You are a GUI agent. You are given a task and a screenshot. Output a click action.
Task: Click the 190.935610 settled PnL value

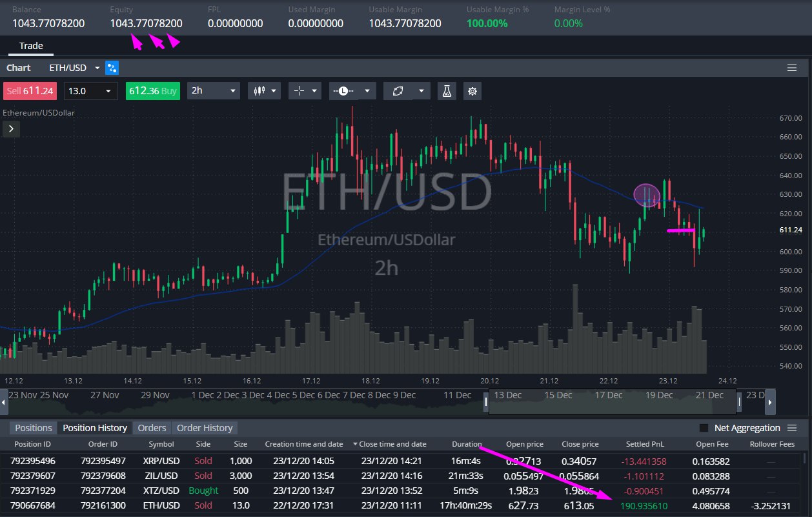[x=644, y=505]
